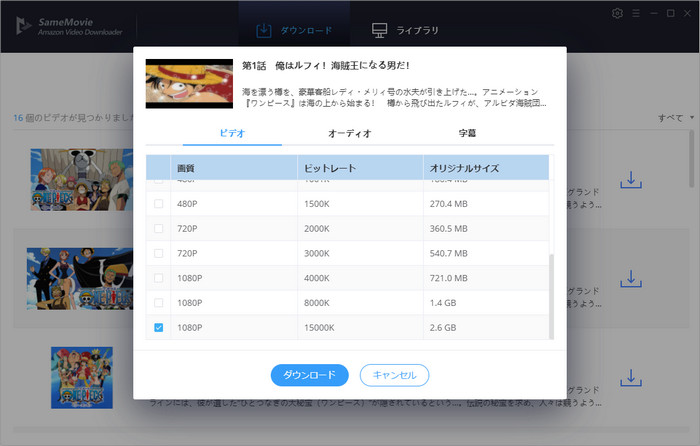The height and width of the screenshot is (446, 700).
Task: Switch to the ダウンロード tab
Action: (x=294, y=30)
